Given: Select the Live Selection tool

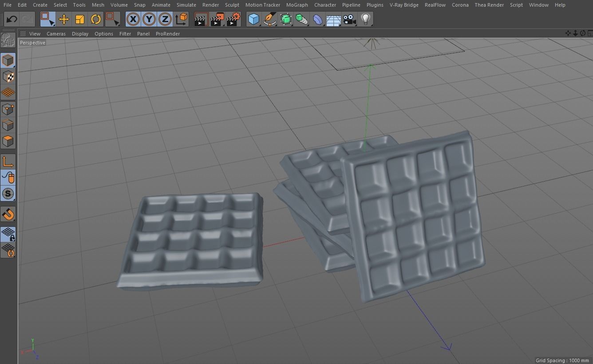Looking at the screenshot, I should (47, 19).
